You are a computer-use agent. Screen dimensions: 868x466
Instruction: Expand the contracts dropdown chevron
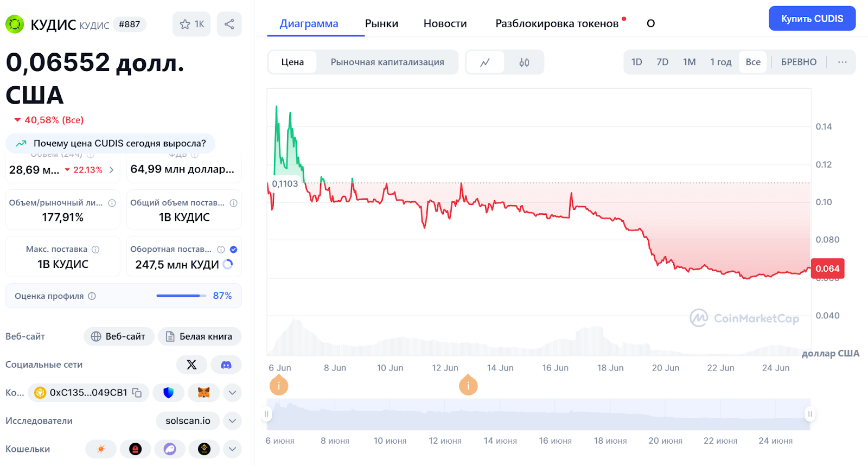(232, 393)
